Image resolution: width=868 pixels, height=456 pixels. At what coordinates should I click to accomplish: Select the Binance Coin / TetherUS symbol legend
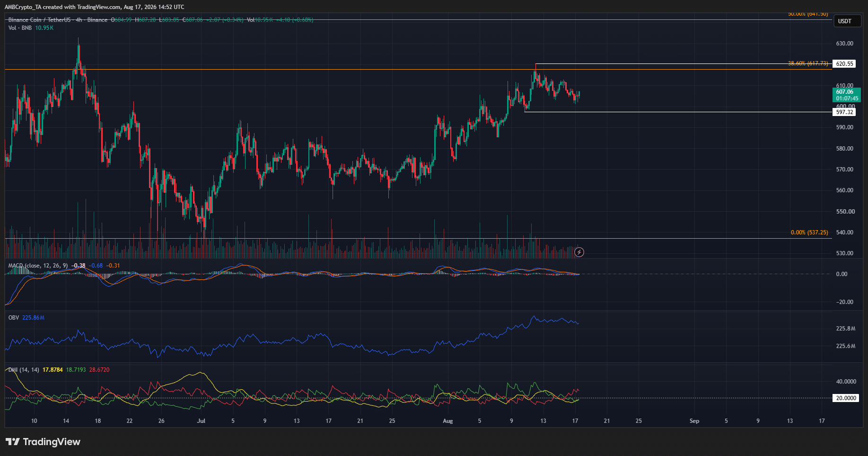point(58,20)
